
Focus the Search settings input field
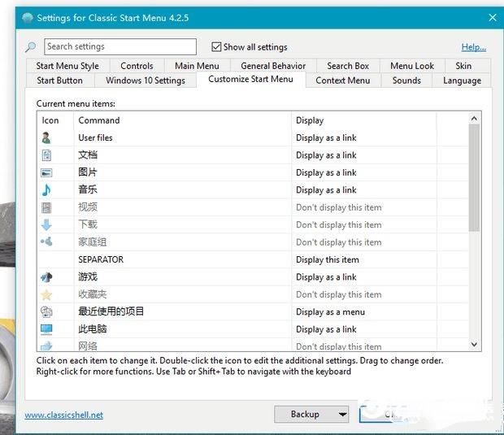119,47
